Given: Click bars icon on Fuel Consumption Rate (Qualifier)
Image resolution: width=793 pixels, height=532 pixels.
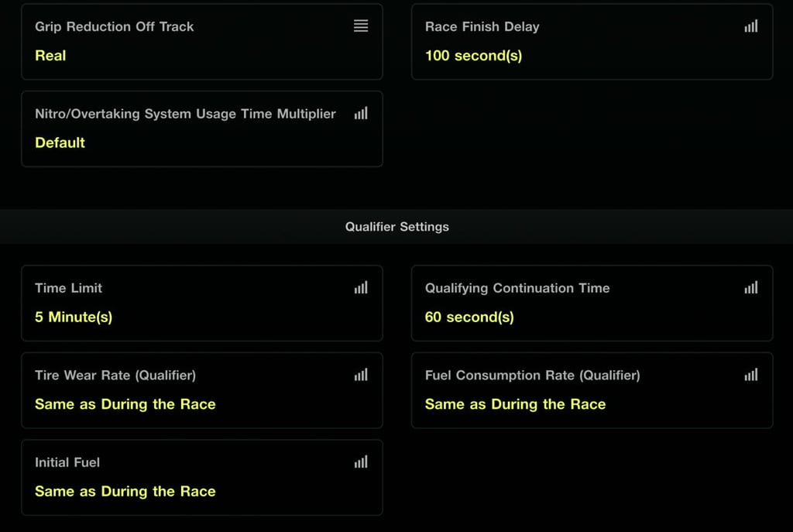Looking at the screenshot, I should click(751, 376).
